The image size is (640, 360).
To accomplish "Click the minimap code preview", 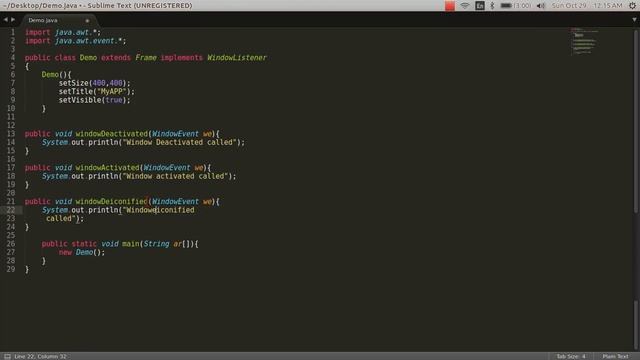I will [584, 41].
